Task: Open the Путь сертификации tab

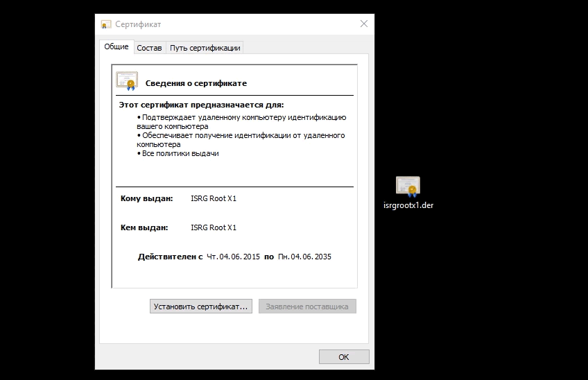Action: (205, 48)
